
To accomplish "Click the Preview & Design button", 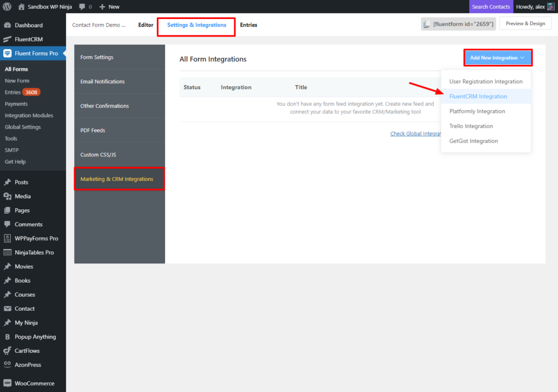I will 525,23.
